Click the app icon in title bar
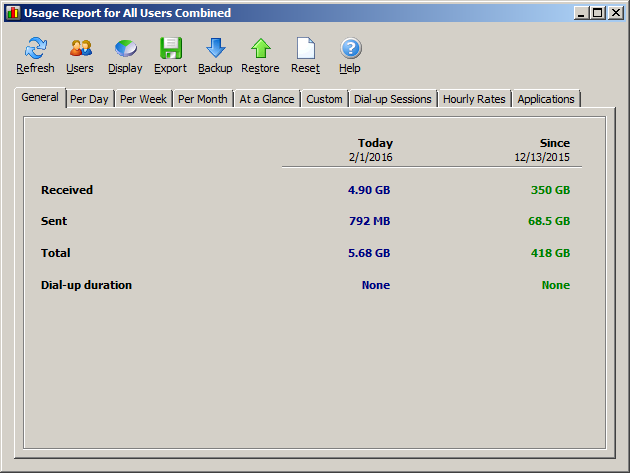Screen dimensions: 630x473 (12, 13)
